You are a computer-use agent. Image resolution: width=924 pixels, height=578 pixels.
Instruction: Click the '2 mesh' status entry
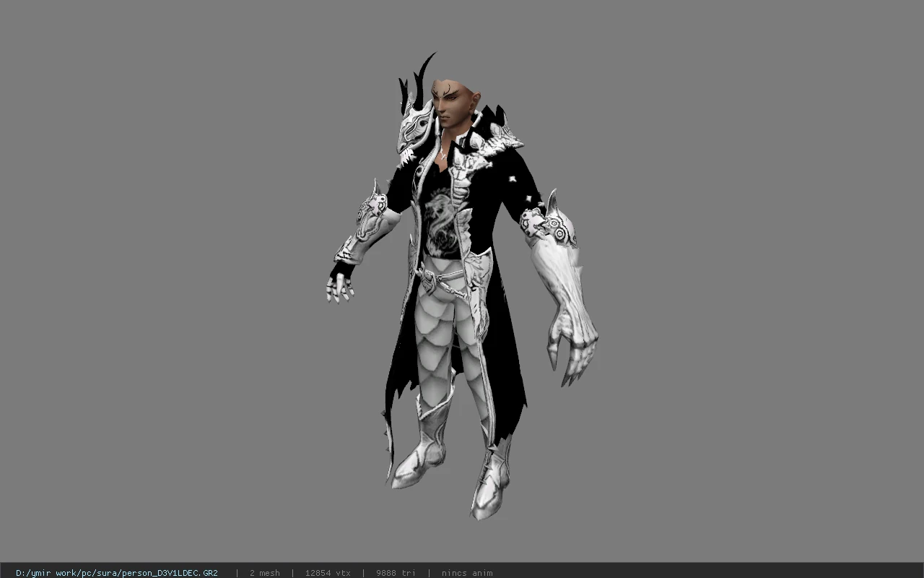tap(264, 573)
